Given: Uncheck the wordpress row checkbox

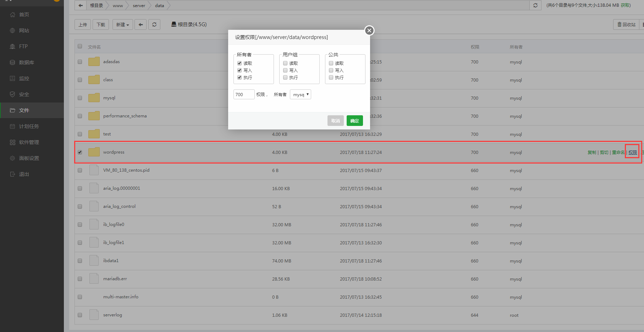Looking at the screenshot, I should [80, 152].
